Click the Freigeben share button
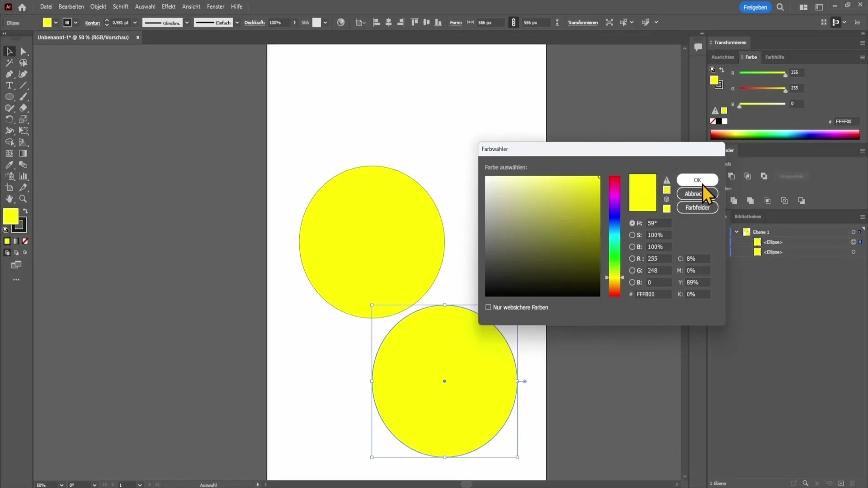This screenshot has height=488, width=868. (x=755, y=7)
